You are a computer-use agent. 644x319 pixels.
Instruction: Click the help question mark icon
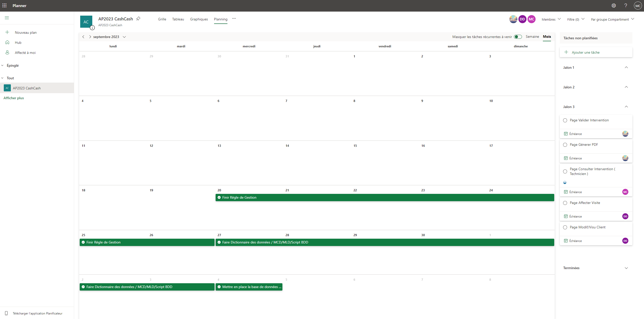click(626, 6)
